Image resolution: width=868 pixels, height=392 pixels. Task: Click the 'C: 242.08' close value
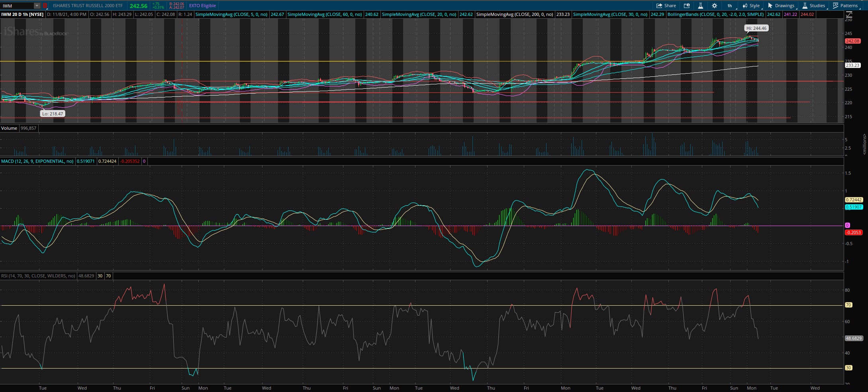165,14
